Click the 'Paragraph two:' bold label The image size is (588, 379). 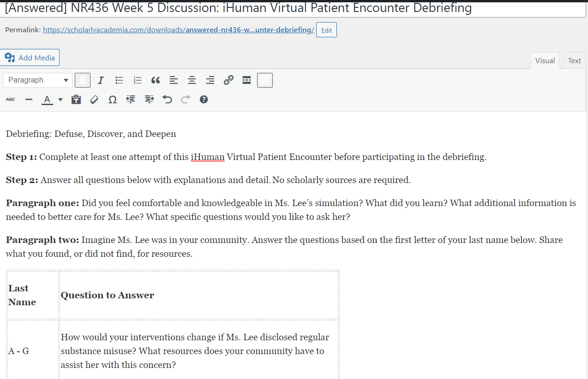click(42, 240)
